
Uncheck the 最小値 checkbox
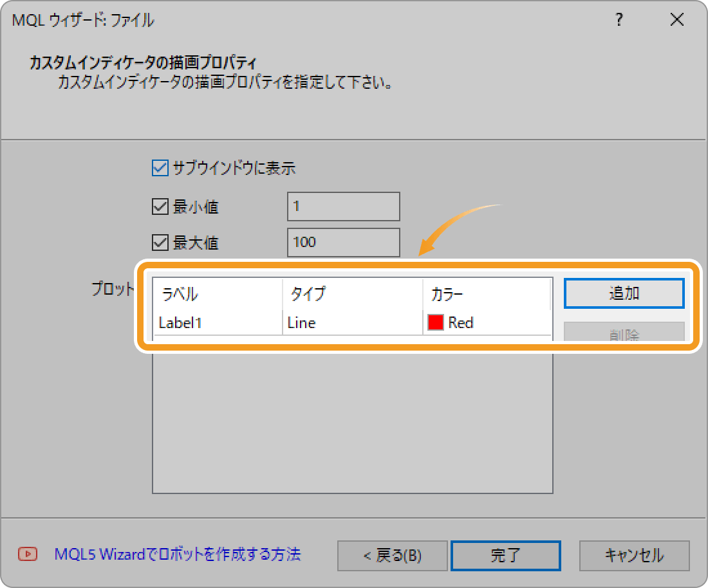tap(160, 207)
